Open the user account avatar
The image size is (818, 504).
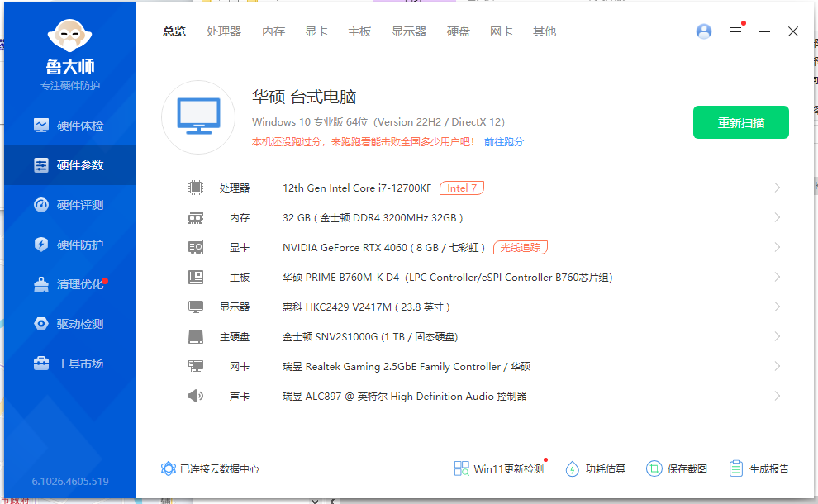[704, 31]
